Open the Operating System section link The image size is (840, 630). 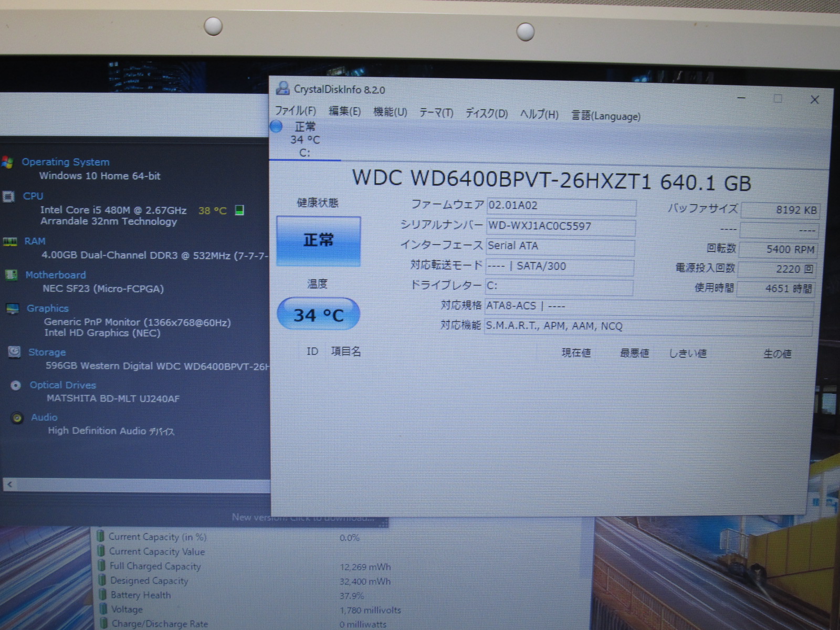tap(66, 162)
